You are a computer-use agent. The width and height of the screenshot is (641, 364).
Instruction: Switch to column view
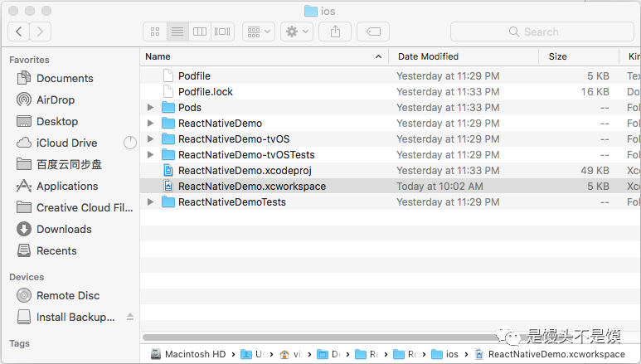point(200,32)
